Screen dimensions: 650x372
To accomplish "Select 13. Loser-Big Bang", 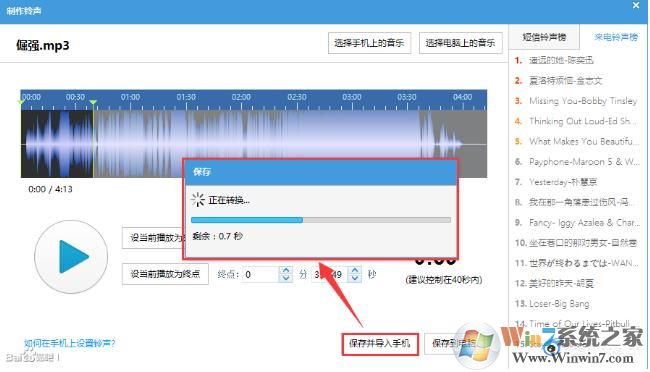I will click(x=552, y=304).
